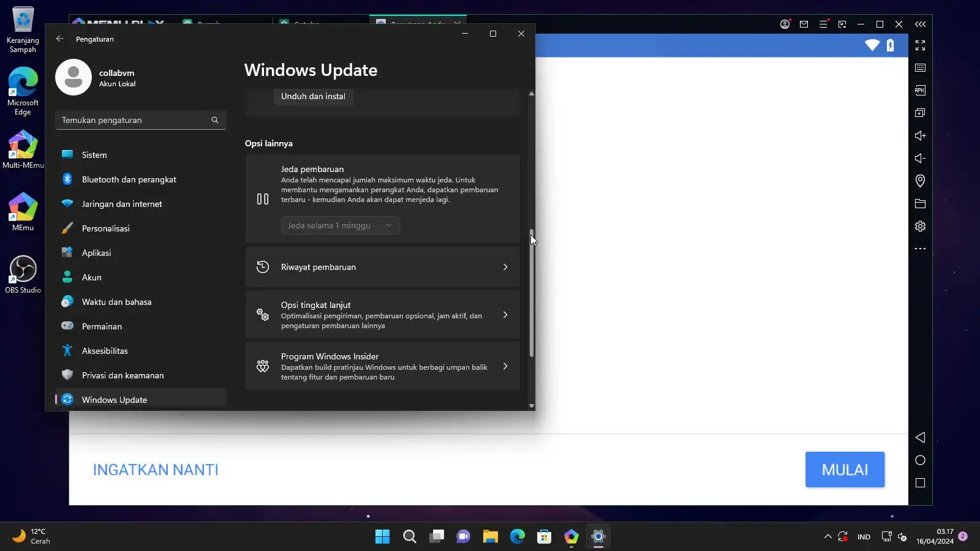The image size is (980, 551).
Task: Open MEmu desktop shortcut
Action: click(x=23, y=212)
